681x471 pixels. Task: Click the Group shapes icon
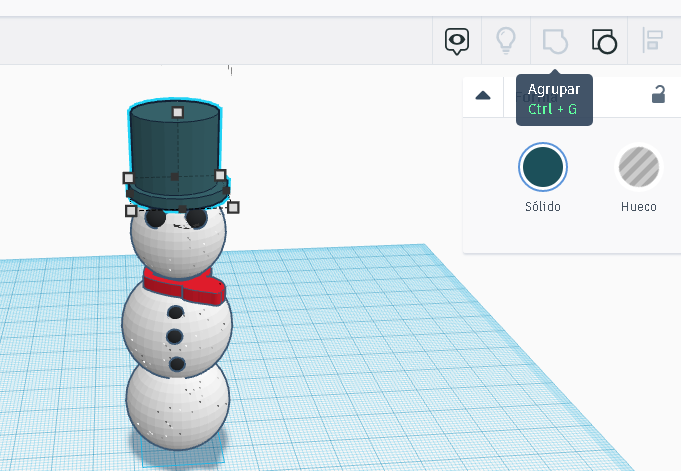click(x=555, y=41)
